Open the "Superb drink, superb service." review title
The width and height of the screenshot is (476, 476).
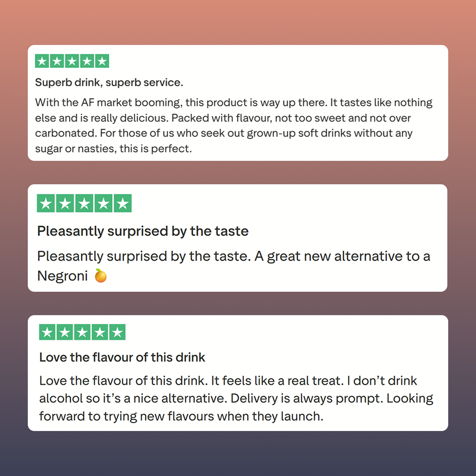click(109, 82)
